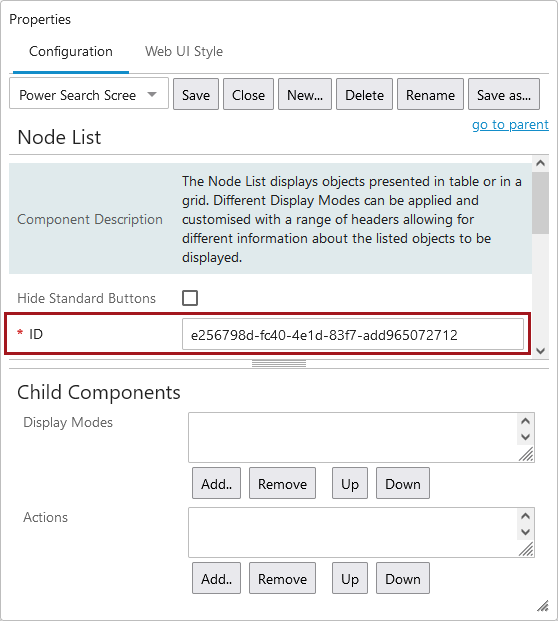
Task: Click the scroll up arrow in properties panel
Action: click(x=541, y=163)
